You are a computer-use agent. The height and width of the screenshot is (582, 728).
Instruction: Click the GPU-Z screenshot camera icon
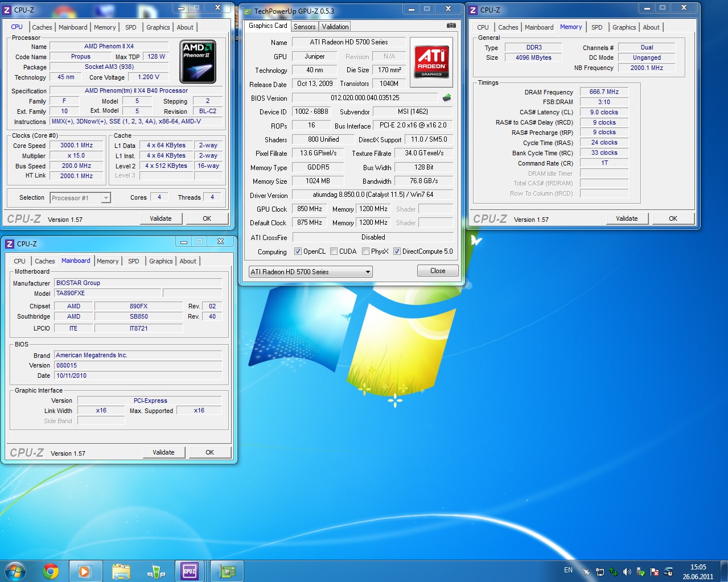(451, 26)
